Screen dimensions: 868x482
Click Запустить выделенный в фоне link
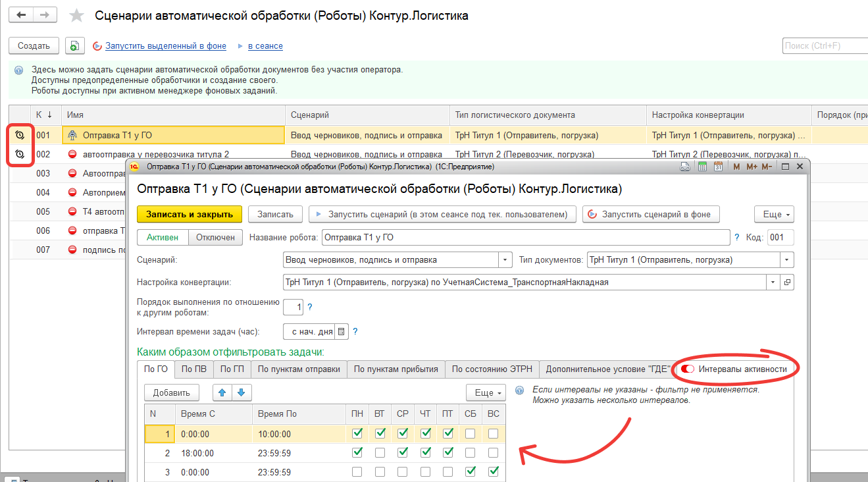coord(165,46)
